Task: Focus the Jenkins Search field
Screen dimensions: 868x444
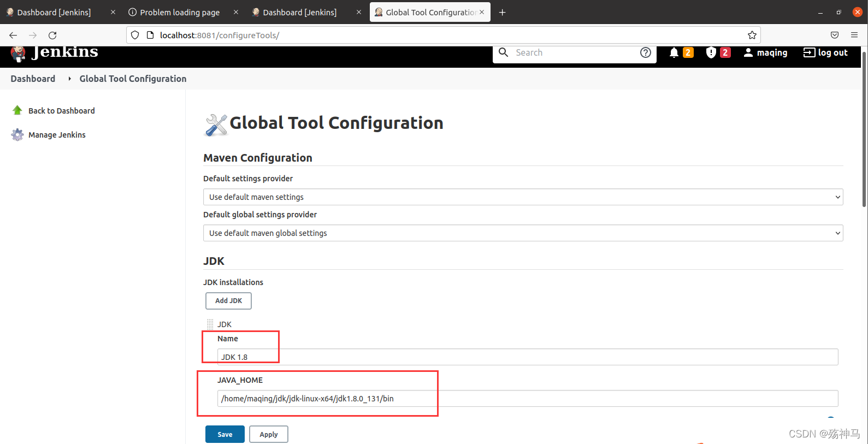Action: pyautogui.click(x=574, y=52)
